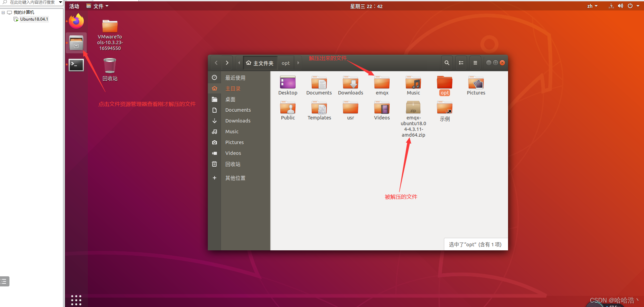Click the network status tray icon
This screenshot has height=307, width=644.
click(611, 6)
